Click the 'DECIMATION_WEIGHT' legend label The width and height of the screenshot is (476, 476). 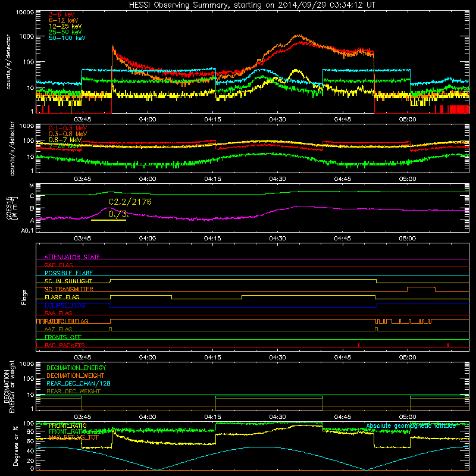(x=76, y=376)
